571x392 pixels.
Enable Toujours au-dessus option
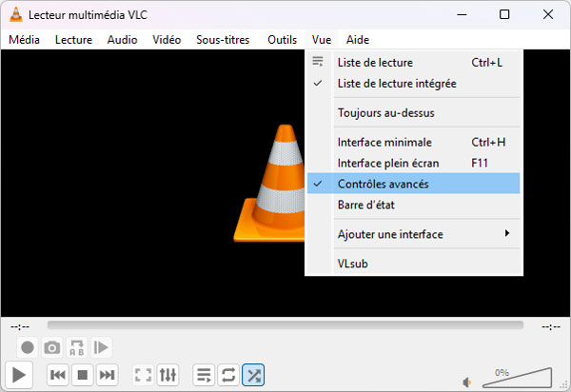pos(413,112)
